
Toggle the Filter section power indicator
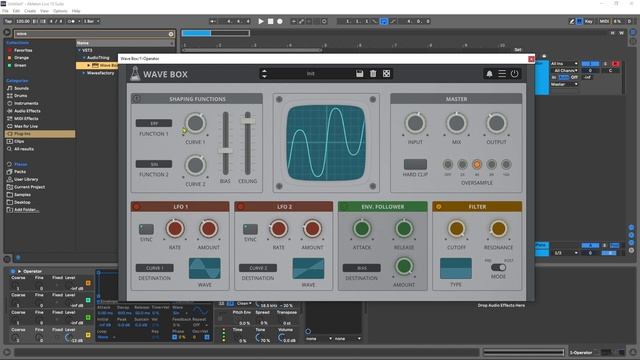tap(439, 207)
